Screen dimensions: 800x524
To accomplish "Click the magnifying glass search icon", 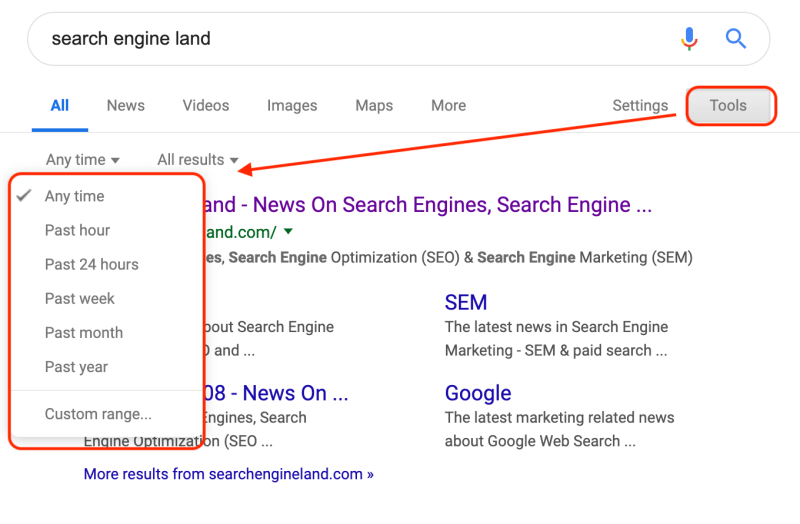I will tap(736, 39).
